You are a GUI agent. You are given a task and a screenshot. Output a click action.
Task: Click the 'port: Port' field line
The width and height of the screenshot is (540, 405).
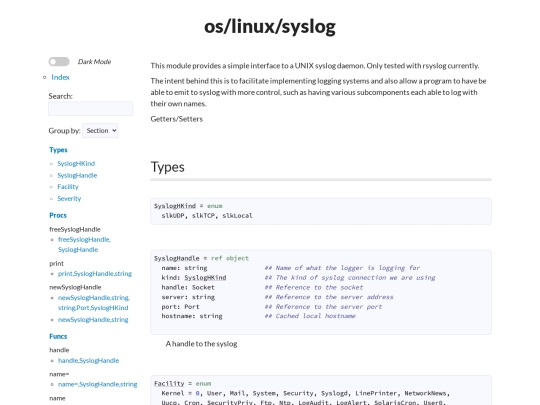pyautogui.click(x=180, y=307)
